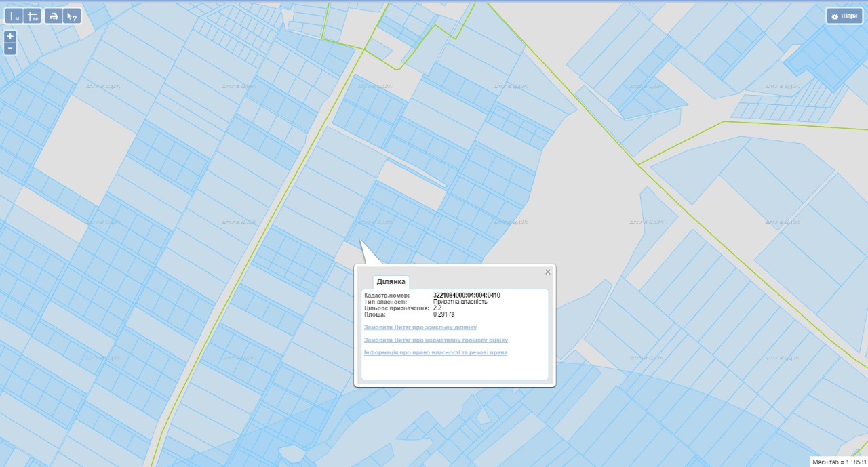Click the area value 0.291 га
868x467 pixels.
click(444, 314)
